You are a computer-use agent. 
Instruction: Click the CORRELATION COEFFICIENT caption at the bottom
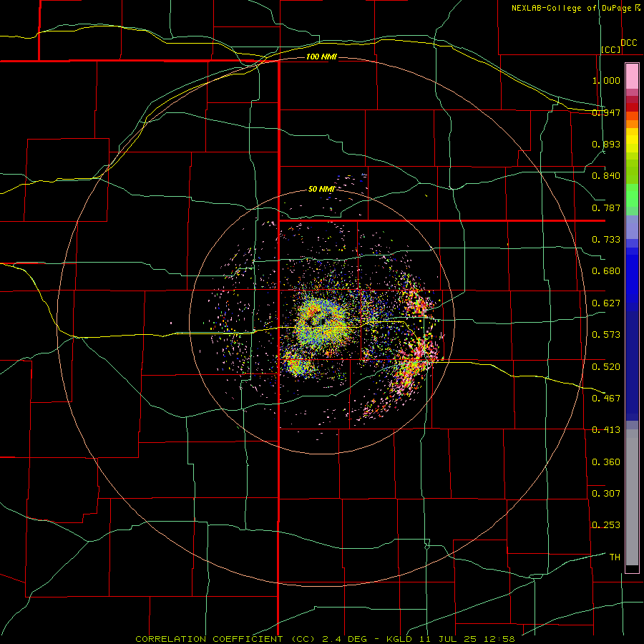pos(325,639)
